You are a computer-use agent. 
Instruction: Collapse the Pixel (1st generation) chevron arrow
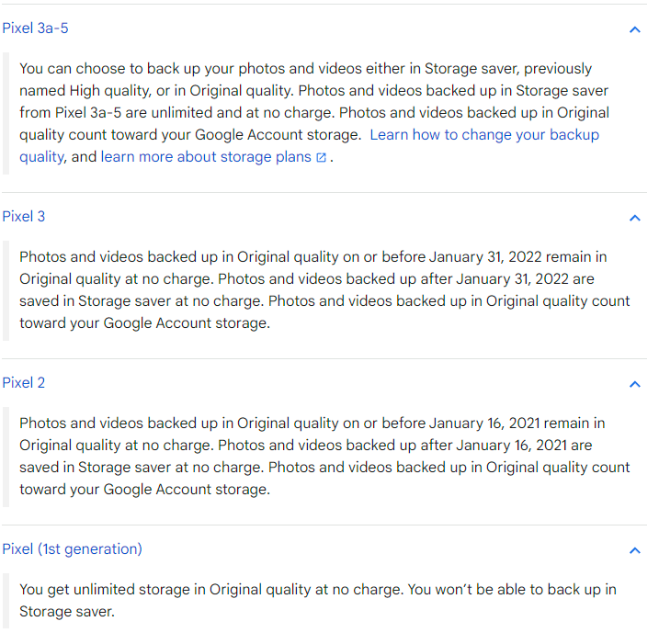point(634,550)
